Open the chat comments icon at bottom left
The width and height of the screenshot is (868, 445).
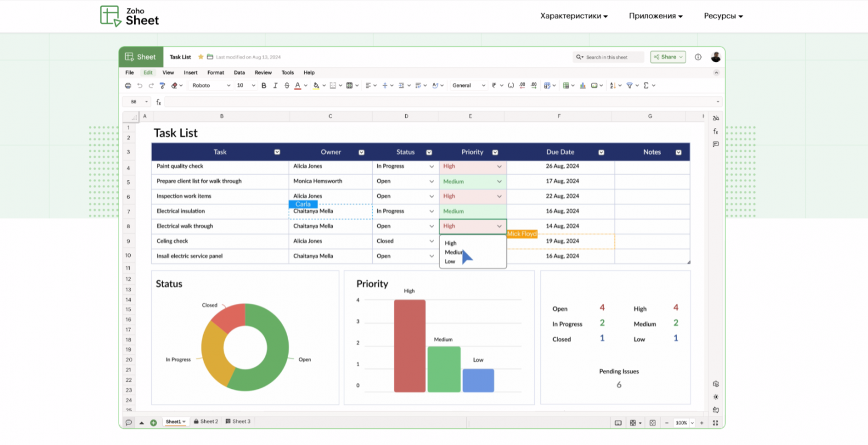(x=129, y=423)
